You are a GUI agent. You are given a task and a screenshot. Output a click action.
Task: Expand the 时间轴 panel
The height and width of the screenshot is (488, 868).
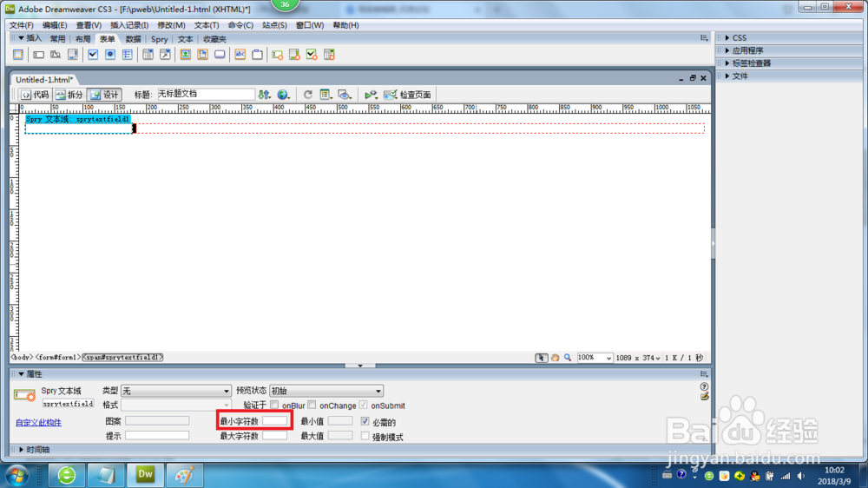(x=21, y=449)
